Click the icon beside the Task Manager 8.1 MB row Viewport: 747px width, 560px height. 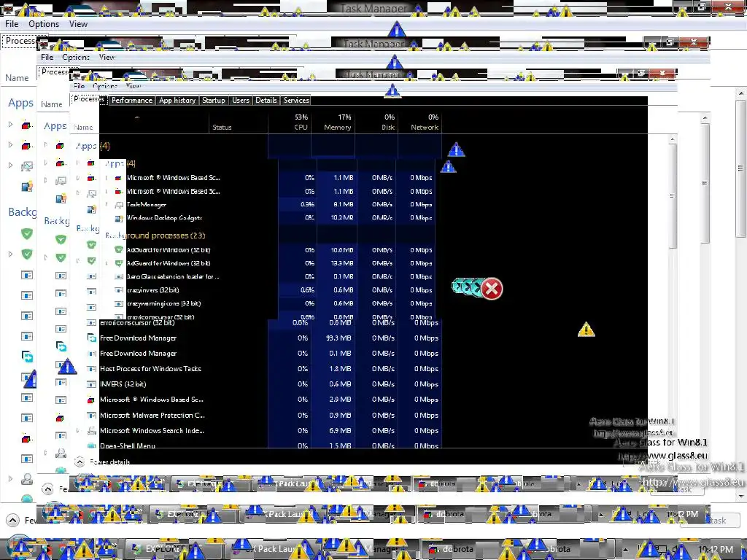(119, 205)
